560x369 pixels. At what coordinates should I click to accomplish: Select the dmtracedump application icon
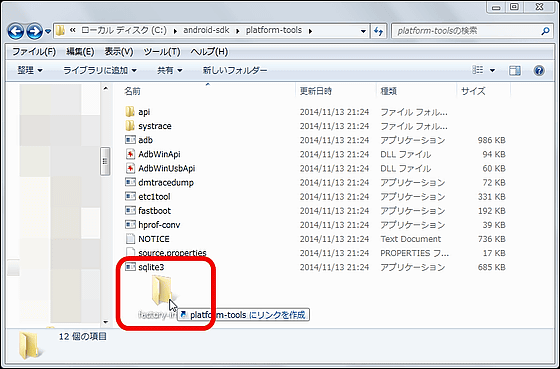(x=130, y=182)
